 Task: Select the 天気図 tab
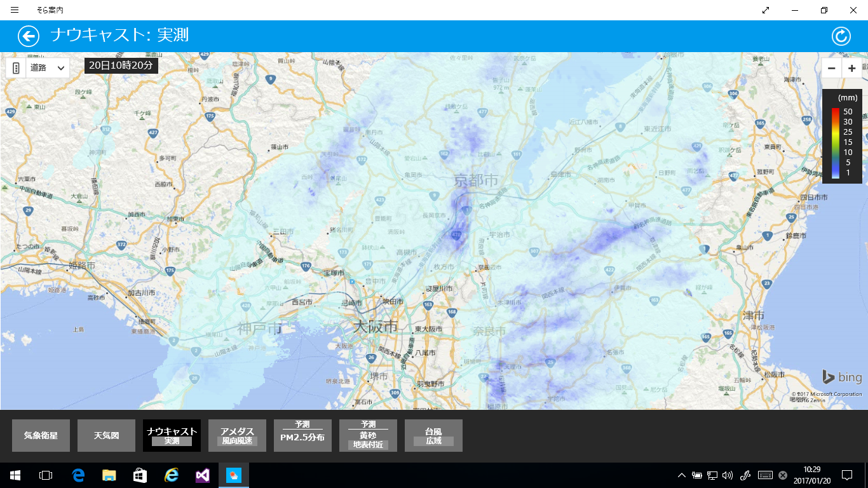pyautogui.click(x=106, y=435)
